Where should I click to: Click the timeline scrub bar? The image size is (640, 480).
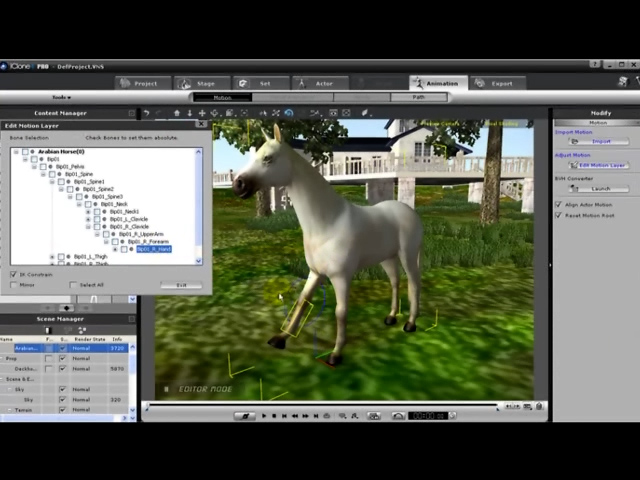(322, 405)
